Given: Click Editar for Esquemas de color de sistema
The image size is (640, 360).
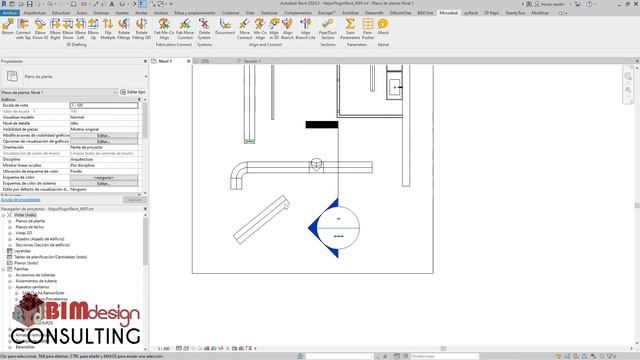Looking at the screenshot, I should 104,184.
